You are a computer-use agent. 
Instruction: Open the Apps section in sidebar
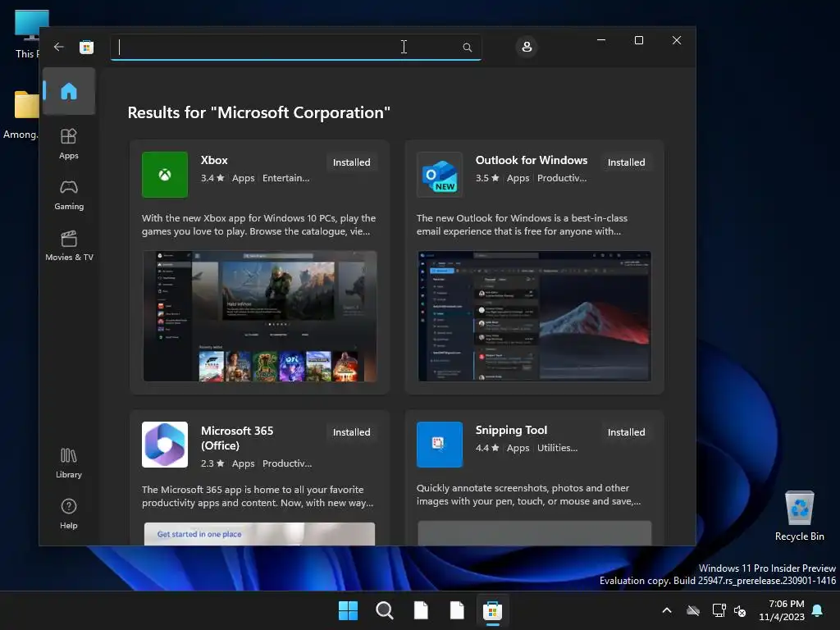pos(69,144)
